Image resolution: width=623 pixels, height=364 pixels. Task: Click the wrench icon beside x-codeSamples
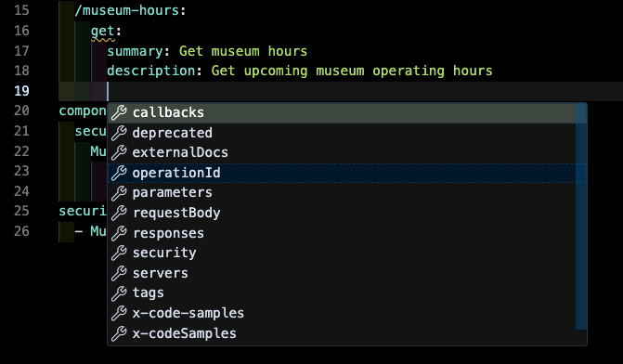click(x=119, y=333)
